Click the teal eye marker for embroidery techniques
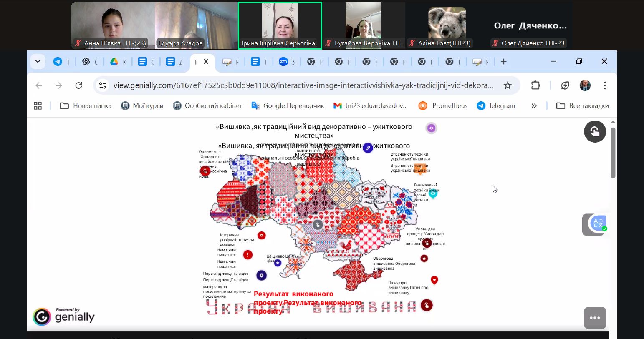This screenshot has height=339, width=644. pos(433,193)
